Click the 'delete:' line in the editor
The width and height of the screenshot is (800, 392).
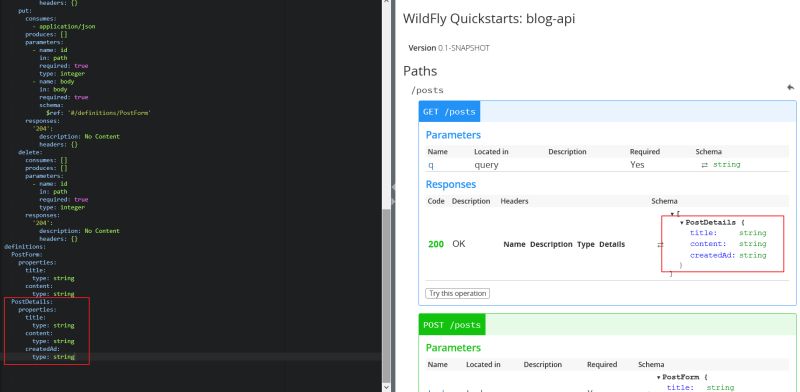click(x=30, y=152)
